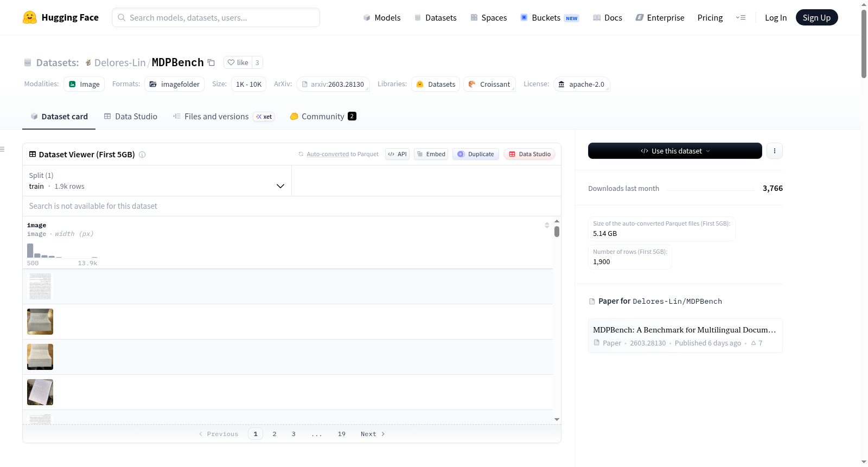This screenshot has height=467, width=868.
Task: Click the tallest bar in the width histogram
Action: click(30, 251)
